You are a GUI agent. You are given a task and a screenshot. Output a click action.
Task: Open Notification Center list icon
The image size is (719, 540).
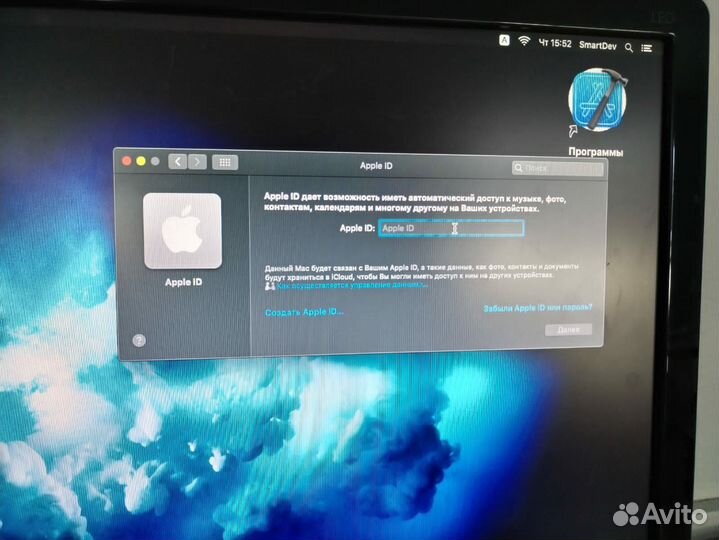(x=647, y=48)
